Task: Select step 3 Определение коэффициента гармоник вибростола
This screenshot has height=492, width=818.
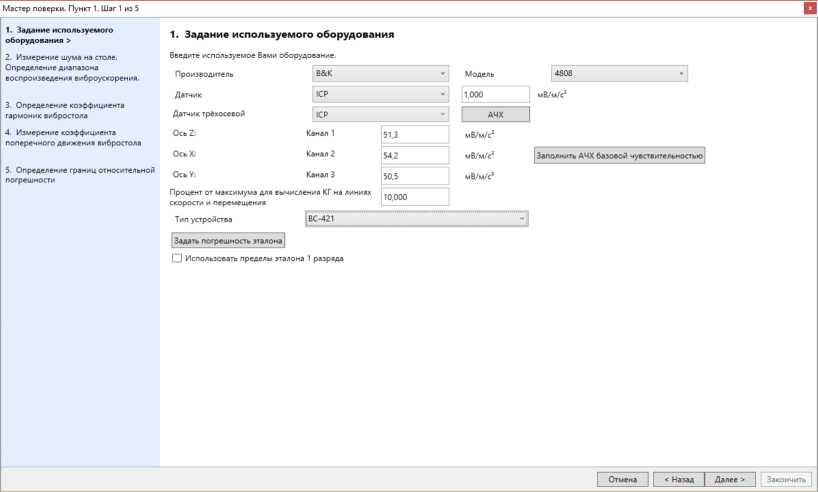Action: [x=65, y=110]
